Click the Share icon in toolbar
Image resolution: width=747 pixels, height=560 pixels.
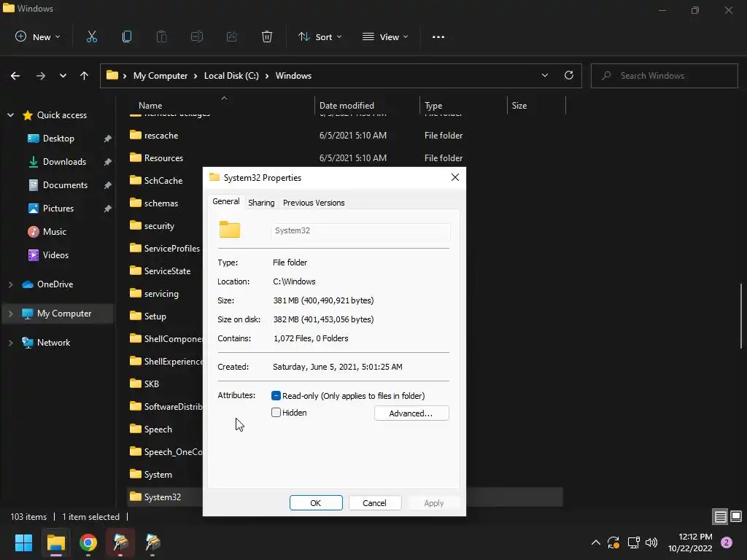[232, 36]
